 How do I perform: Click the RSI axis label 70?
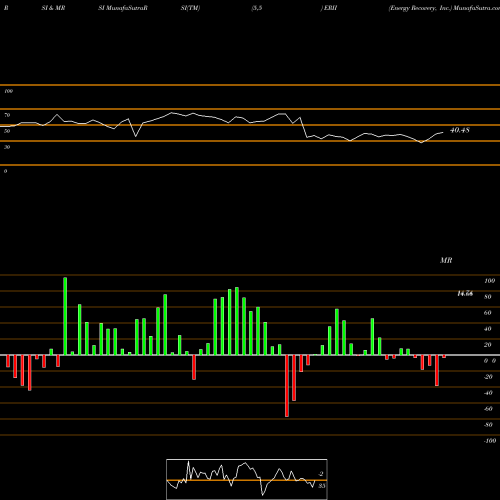(7, 115)
